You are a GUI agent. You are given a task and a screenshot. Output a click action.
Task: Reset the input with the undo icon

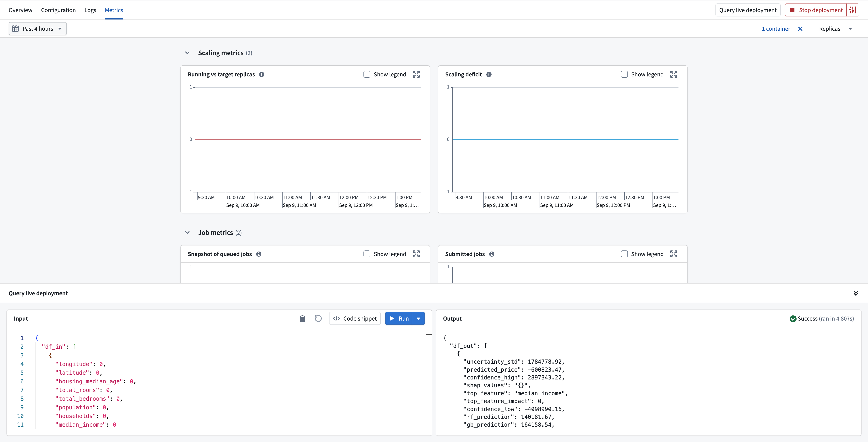(x=318, y=319)
